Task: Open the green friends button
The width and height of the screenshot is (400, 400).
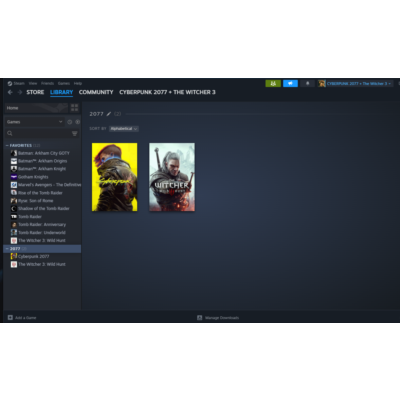Action: pyautogui.click(x=273, y=83)
